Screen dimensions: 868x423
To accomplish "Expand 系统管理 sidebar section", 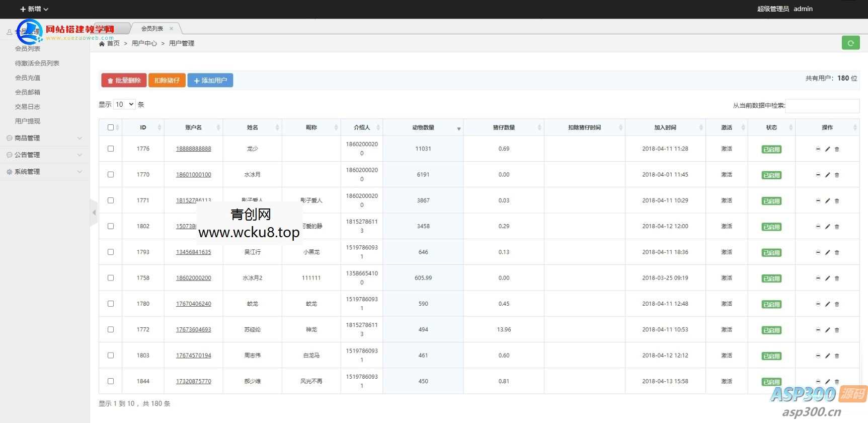I will click(x=44, y=172).
